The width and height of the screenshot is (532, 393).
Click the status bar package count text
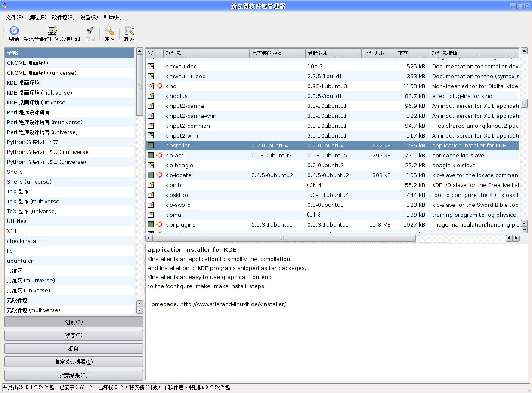[x=116, y=387]
